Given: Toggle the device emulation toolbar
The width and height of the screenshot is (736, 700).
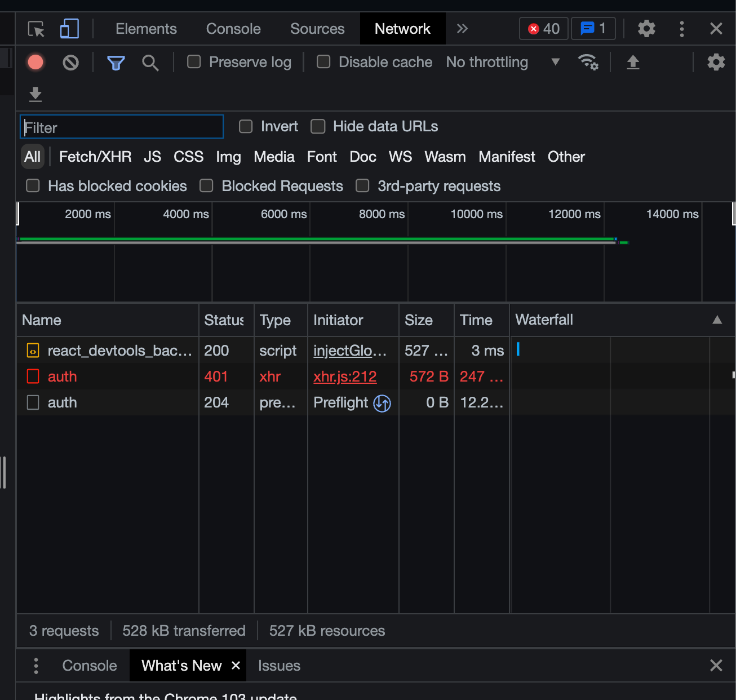Looking at the screenshot, I should pos(69,28).
